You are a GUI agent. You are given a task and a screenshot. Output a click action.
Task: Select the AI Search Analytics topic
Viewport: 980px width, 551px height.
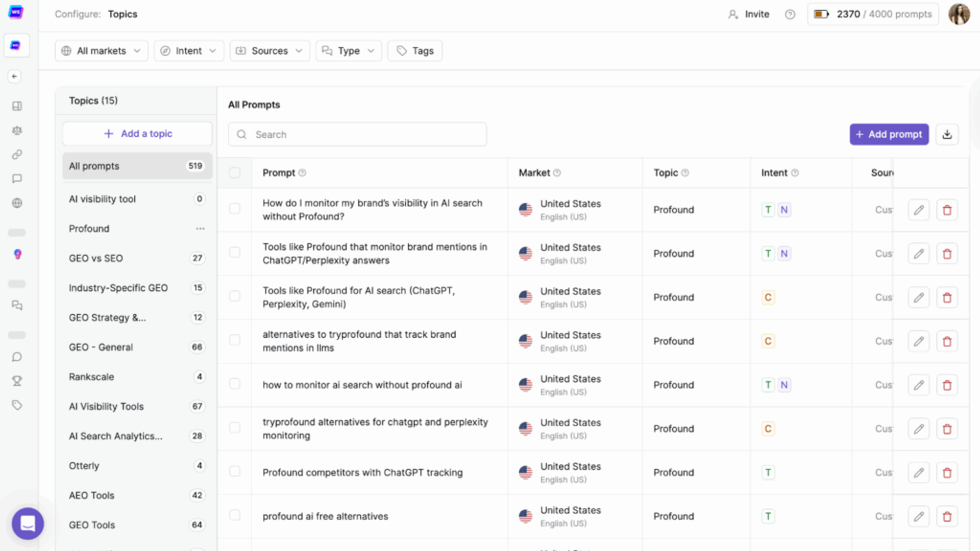click(x=137, y=436)
